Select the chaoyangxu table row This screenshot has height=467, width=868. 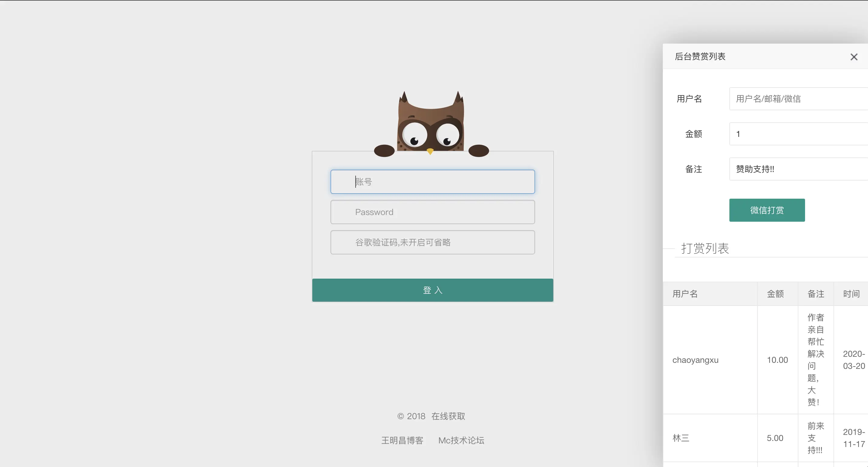(695, 360)
